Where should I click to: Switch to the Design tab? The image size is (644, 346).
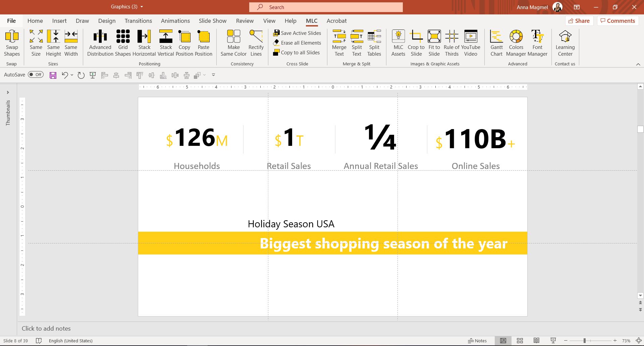pos(107,21)
